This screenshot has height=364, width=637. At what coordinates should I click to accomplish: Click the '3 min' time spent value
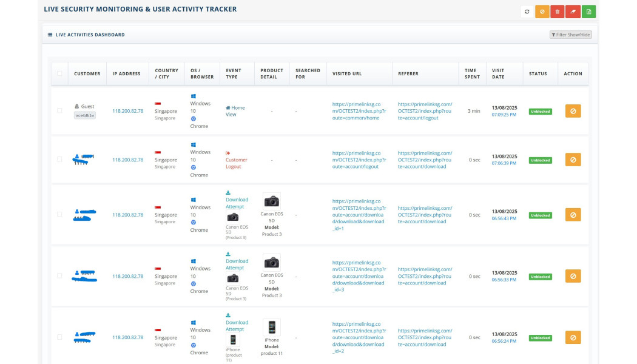pos(474,111)
